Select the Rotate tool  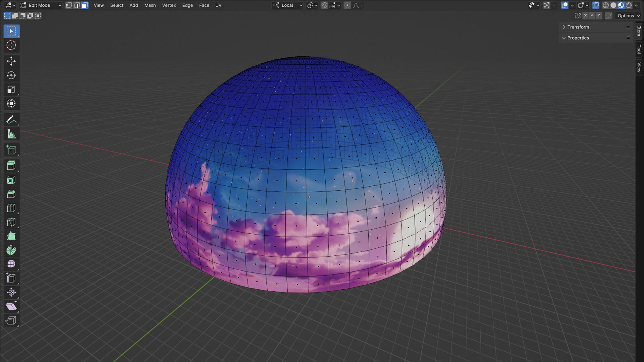(x=11, y=75)
